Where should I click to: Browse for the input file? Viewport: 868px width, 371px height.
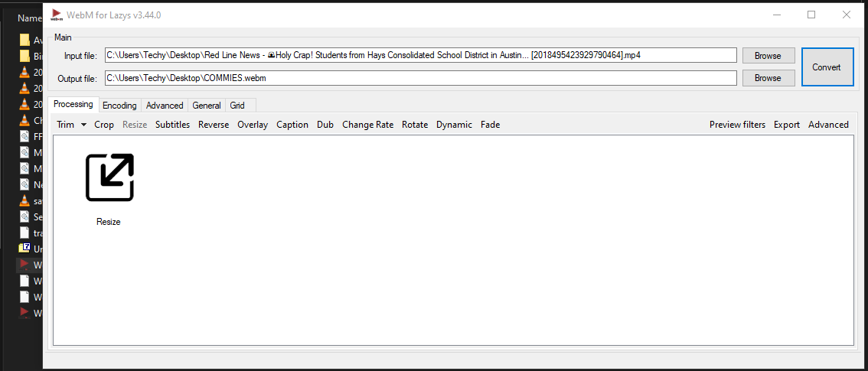click(x=768, y=56)
